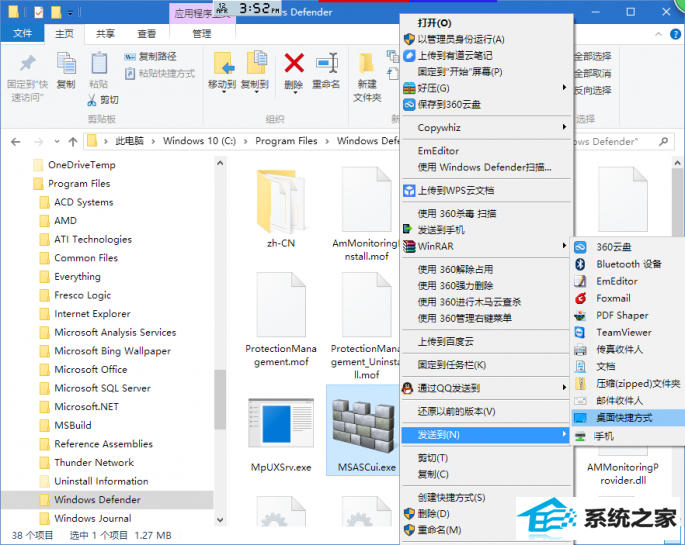Select 压缩(zipped)文件夹 entry
The width and height of the screenshot is (685, 545).
click(x=628, y=383)
